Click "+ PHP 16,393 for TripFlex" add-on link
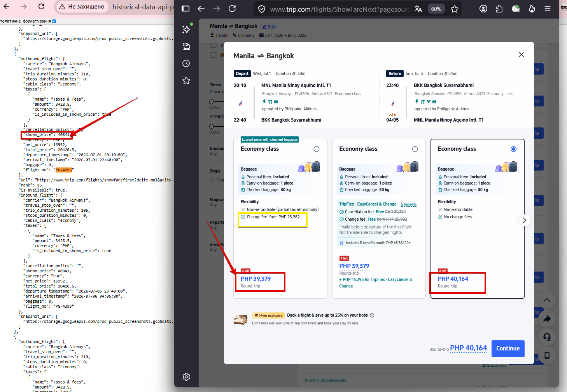 pyautogui.click(x=376, y=282)
